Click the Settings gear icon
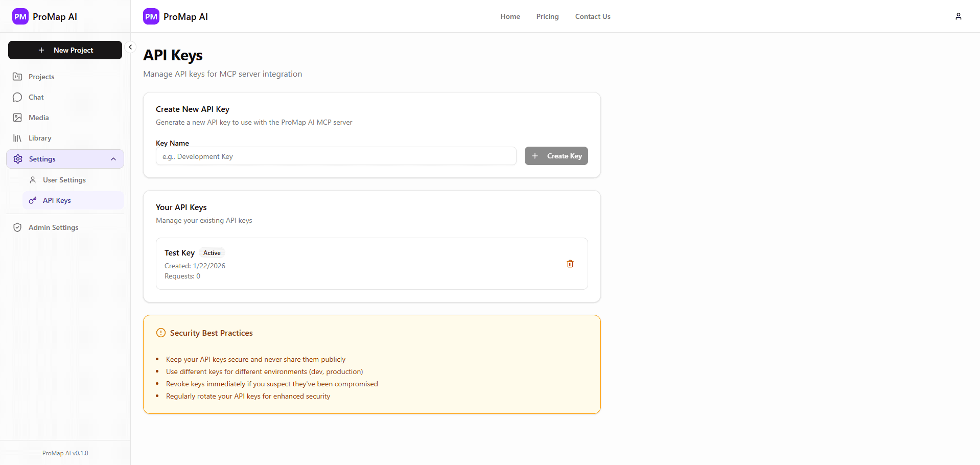This screenshot has height=465, width=980. coord(18,159)
